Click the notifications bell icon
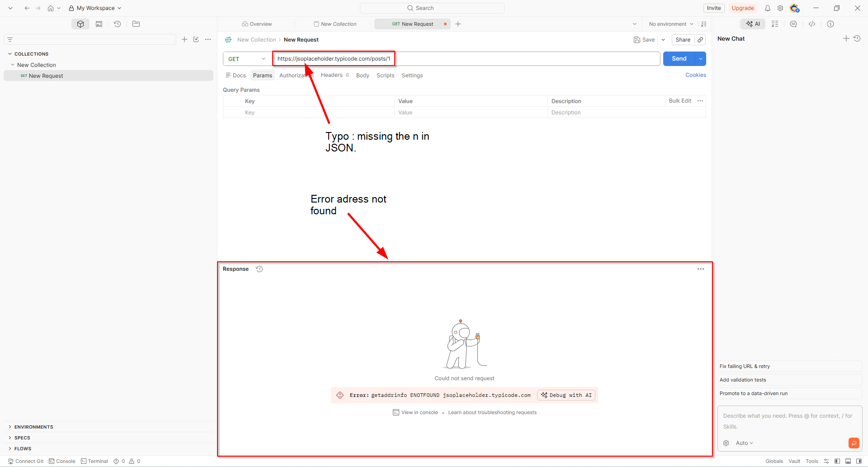The height and width of the screenshot is (467, 868). [x=768, y=8]
